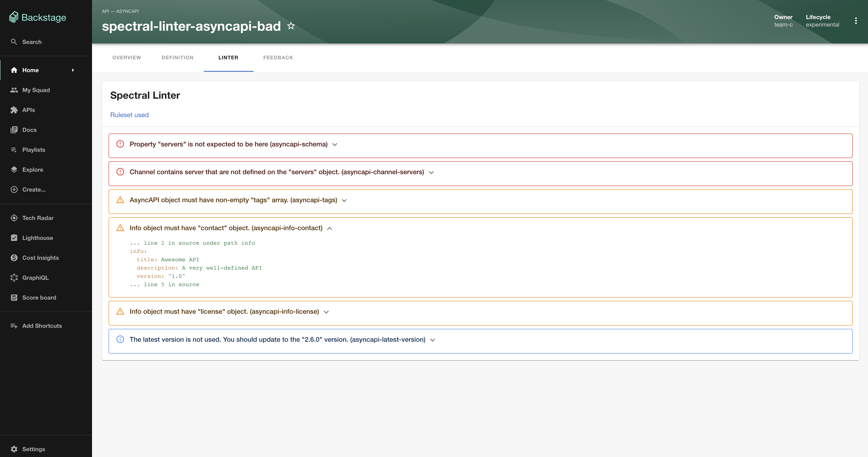Star the spectral-linter-asyncapi-bad entity
868x457 pixels.
point(291,26)
